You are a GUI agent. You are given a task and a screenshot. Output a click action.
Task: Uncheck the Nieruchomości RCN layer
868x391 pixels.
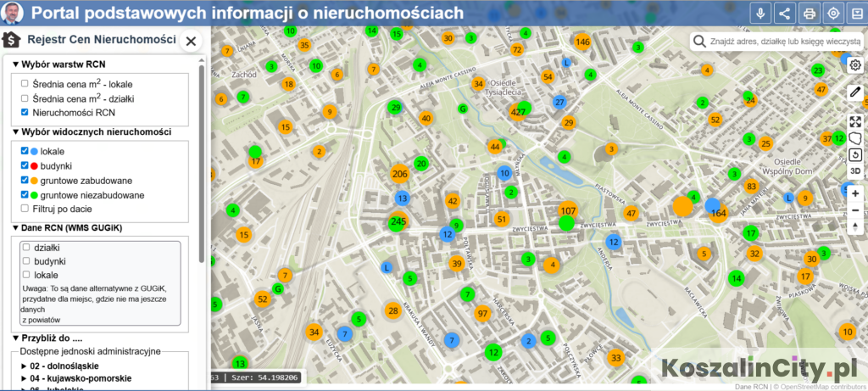tap(25, 112)
